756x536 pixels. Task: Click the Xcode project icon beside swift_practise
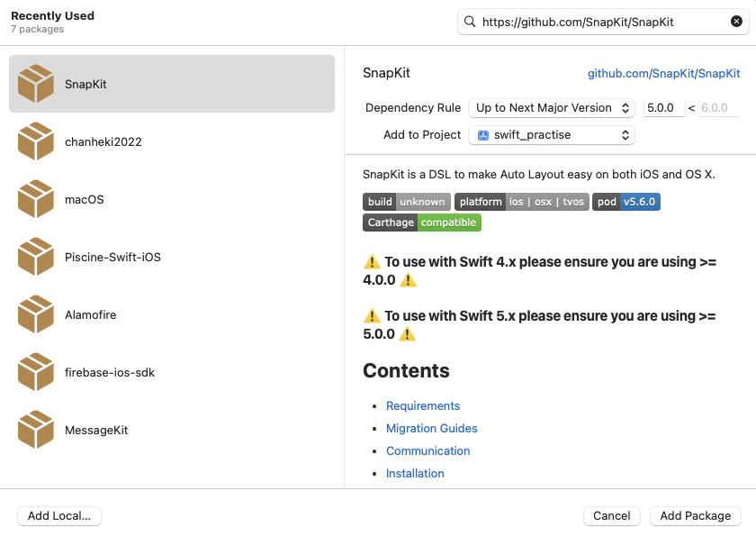tap(483, 135)
